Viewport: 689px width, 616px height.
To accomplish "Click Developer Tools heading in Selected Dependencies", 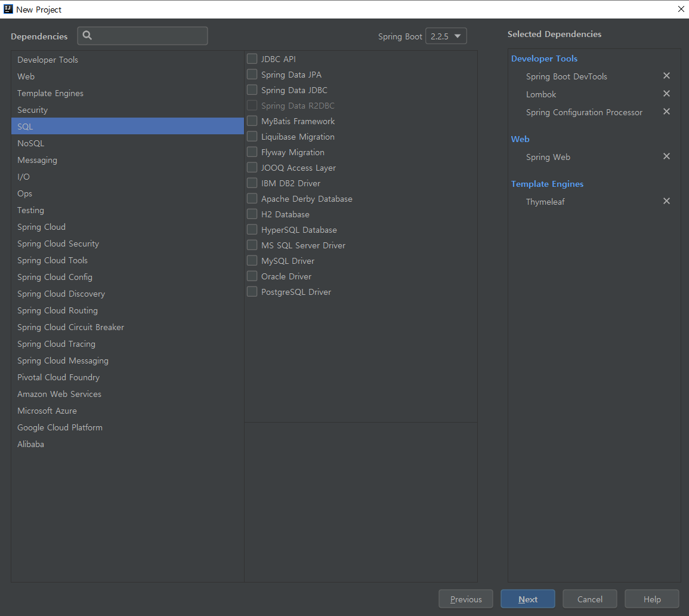I will tap(544, 58).
